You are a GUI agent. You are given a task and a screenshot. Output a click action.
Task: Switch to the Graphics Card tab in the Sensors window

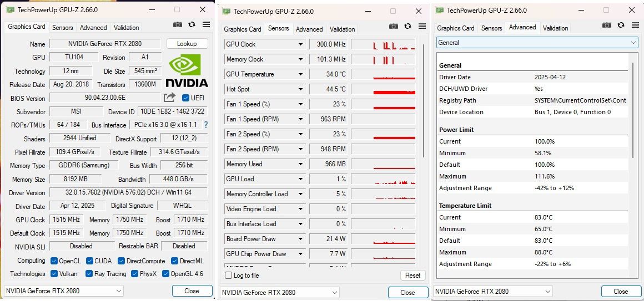click(x=242, y=29)
